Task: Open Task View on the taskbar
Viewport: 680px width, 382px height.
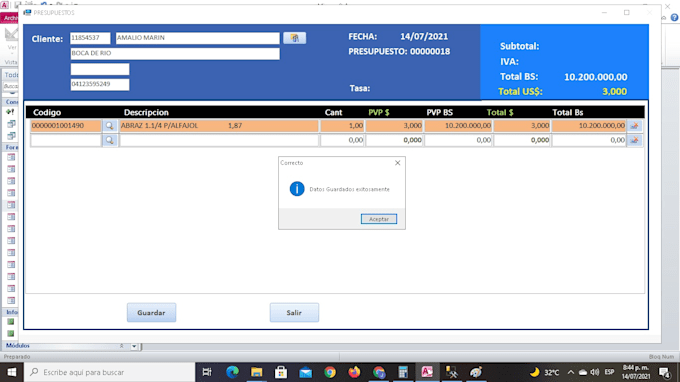Action: tap(207, 372)
